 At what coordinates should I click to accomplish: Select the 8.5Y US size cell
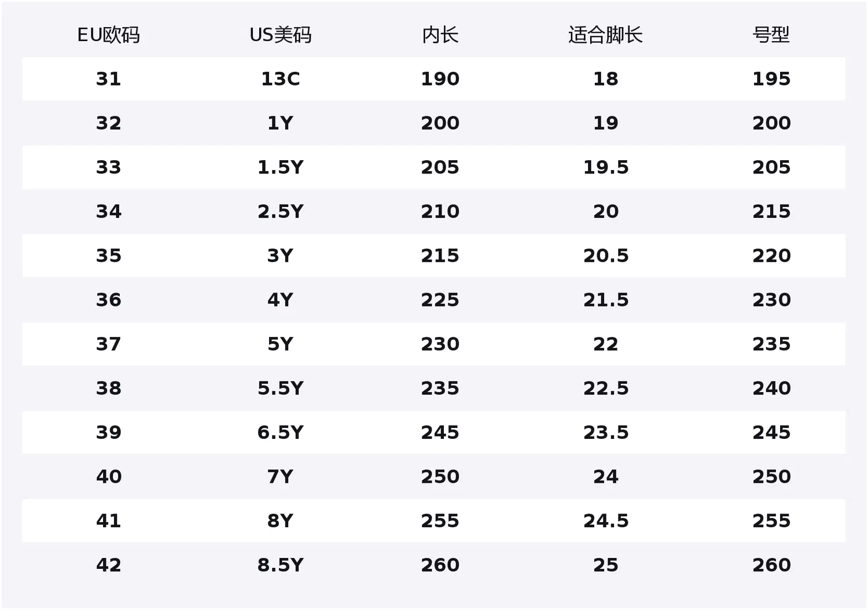281,565
